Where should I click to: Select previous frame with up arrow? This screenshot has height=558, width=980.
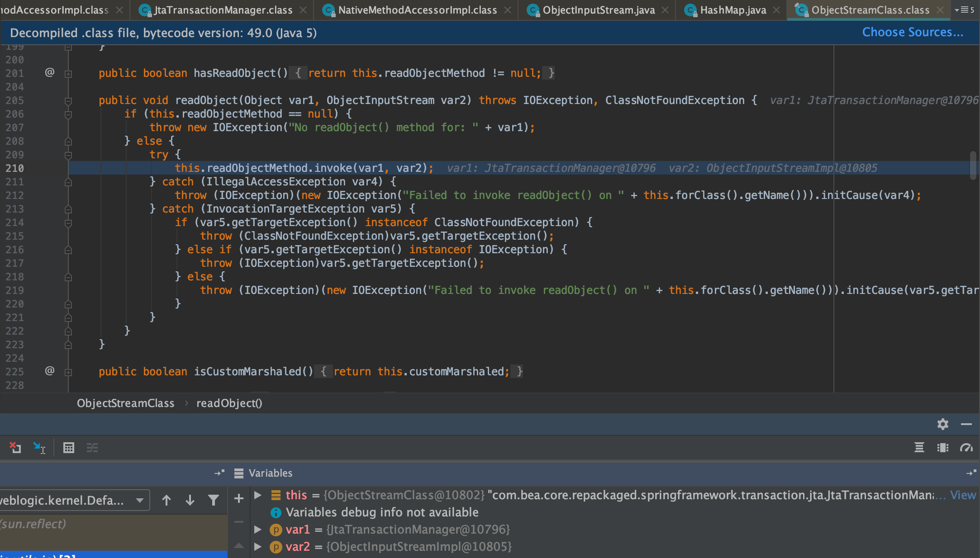click(167, 500)
